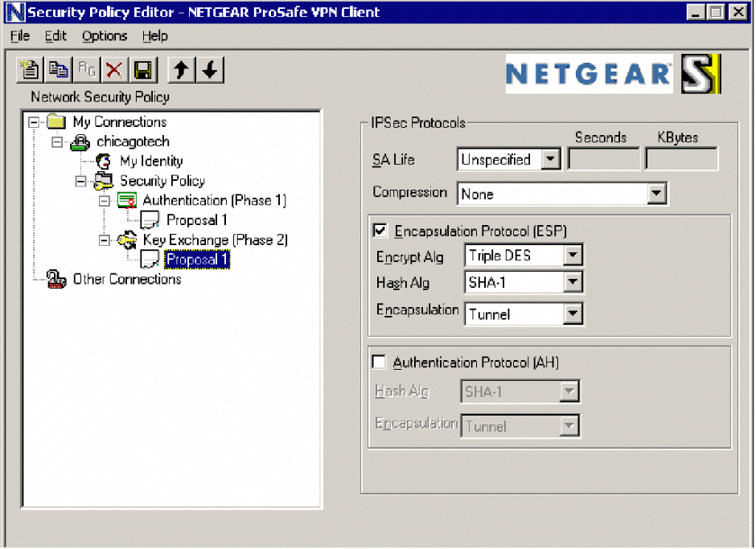Click the Other Connections icon
The image size is (756, 549).
point(56,280)
